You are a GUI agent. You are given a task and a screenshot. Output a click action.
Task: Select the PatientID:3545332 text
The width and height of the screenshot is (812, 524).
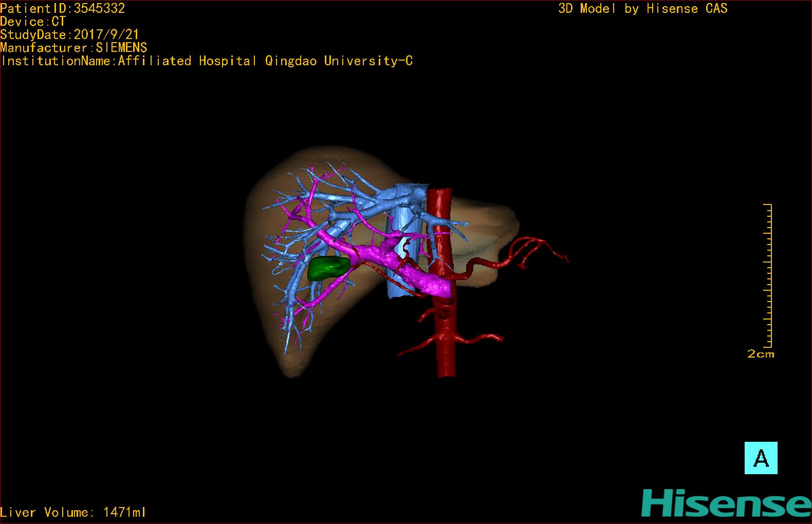(x=63, y=8)
